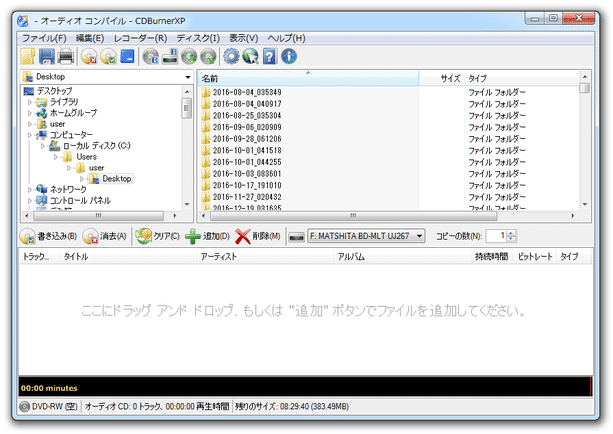The image size is (613, 434).
Task: Click the 持続時間 column header
Action: 491,256
